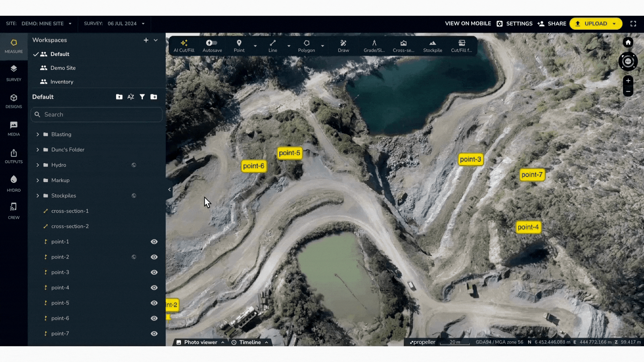Click the filter icon in Default header
Image resolution: width=644 pixels, height=362 pixels.
click(x=142, y=97)
